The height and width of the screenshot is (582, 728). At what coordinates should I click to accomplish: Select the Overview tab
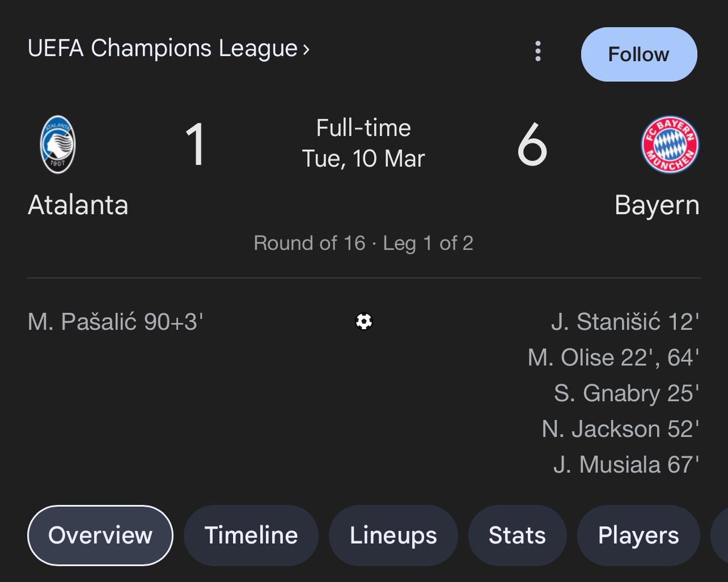click(x=100, y=535)
